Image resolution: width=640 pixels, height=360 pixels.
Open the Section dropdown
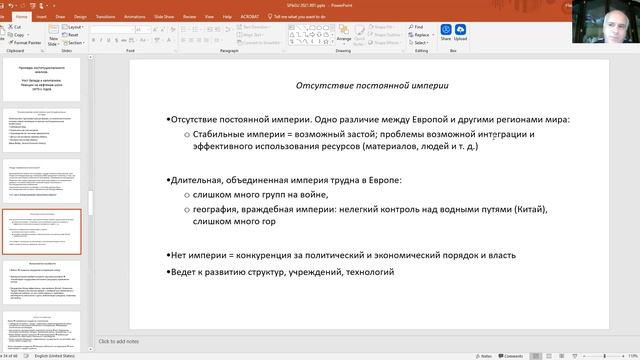pos(74,42)
